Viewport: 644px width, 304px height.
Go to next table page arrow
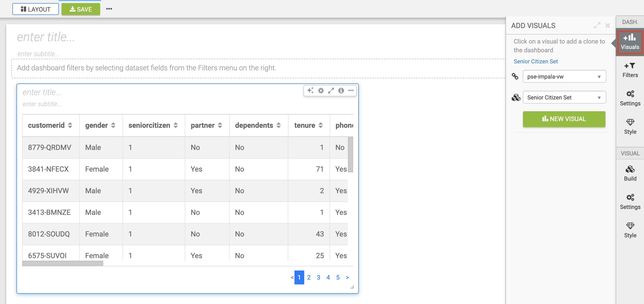coord(347,277)
